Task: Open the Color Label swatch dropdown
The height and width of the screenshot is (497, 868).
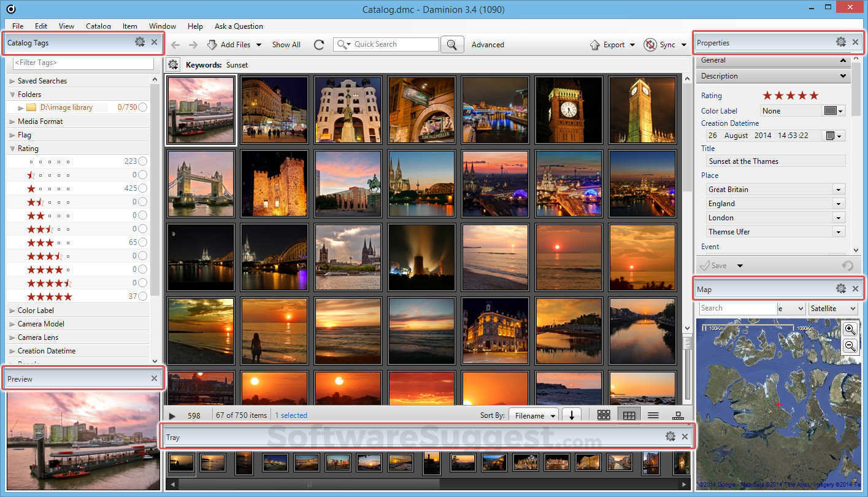Action: pyautogui.click(x=834, y=111)
